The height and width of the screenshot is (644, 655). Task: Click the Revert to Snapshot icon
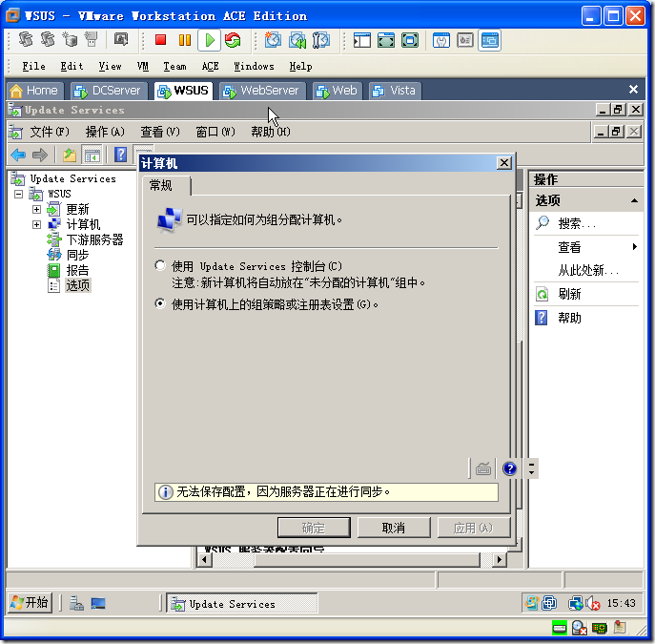(x=297, y=40)
